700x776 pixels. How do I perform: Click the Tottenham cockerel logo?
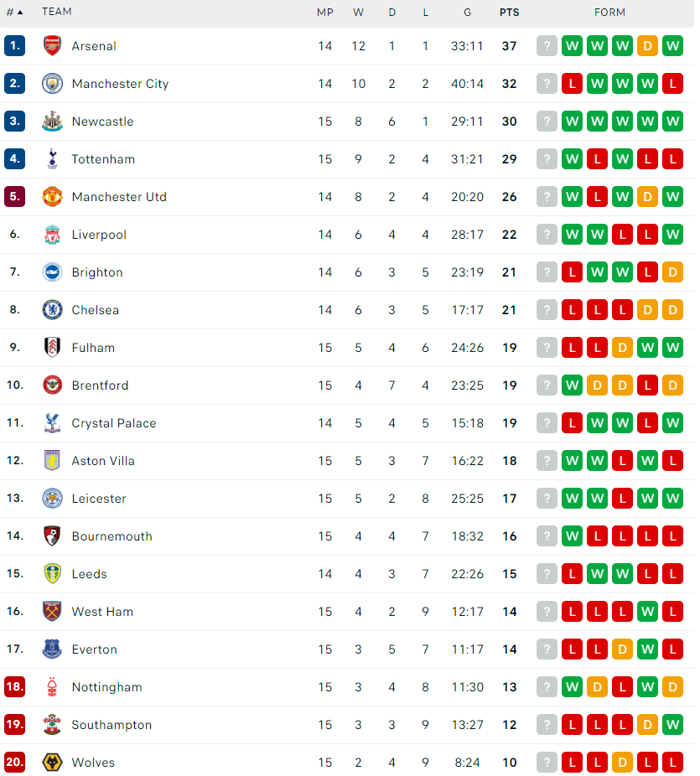point(52,159)
